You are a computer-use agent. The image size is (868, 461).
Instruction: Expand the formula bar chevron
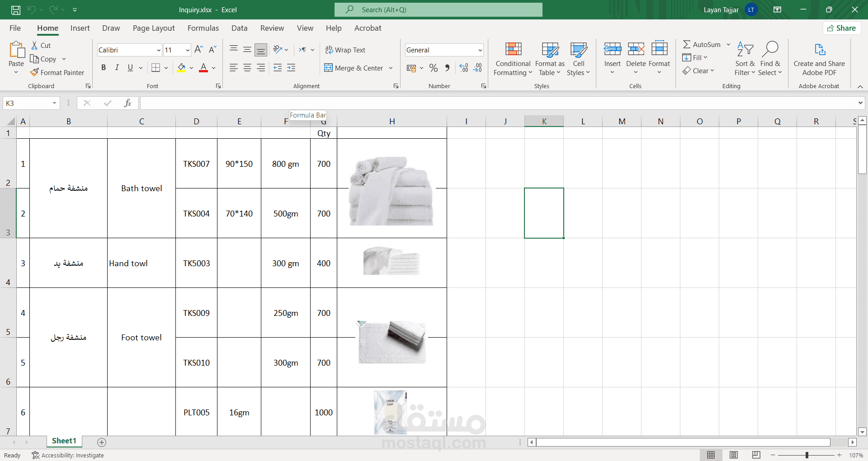click(x=860, y=103)
